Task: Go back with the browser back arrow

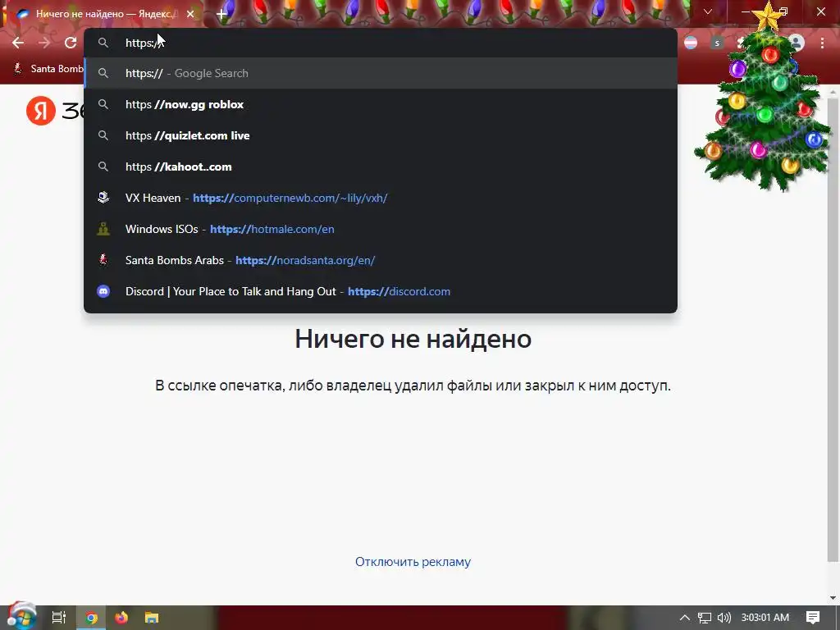Action: click(18, 43)
